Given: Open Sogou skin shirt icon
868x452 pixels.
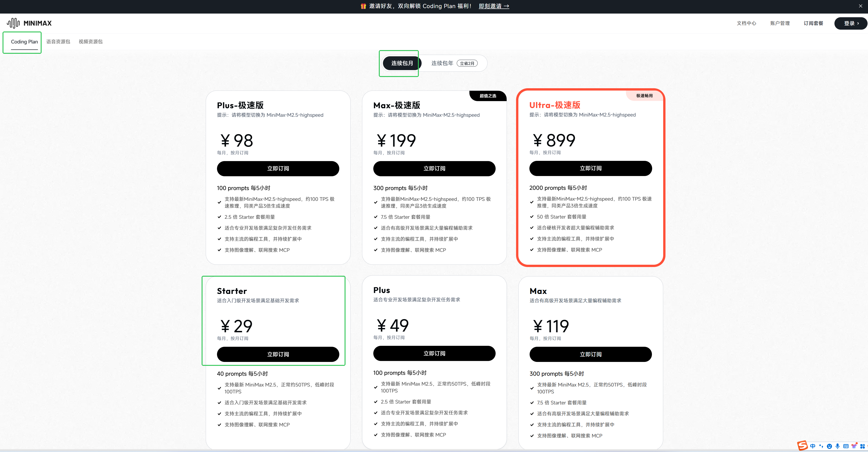Looking at the screenshot, I should pyautogui.click(x=854, y=446).
